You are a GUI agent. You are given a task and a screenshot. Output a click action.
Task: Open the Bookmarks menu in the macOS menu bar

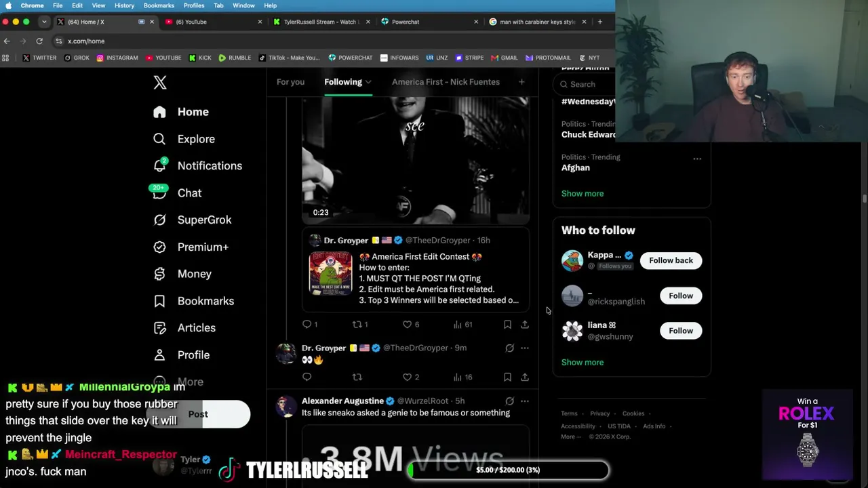[159, 5]
